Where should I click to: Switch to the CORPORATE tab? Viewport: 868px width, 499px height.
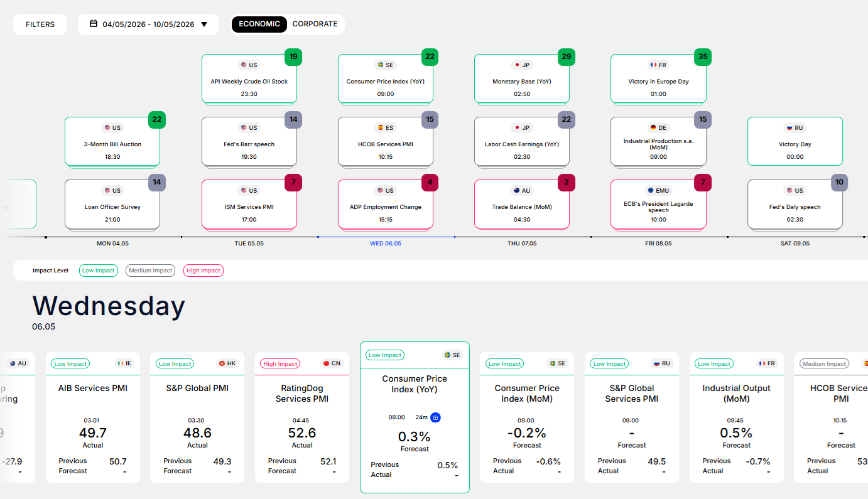pyautogui.click(x=315, y=24)
